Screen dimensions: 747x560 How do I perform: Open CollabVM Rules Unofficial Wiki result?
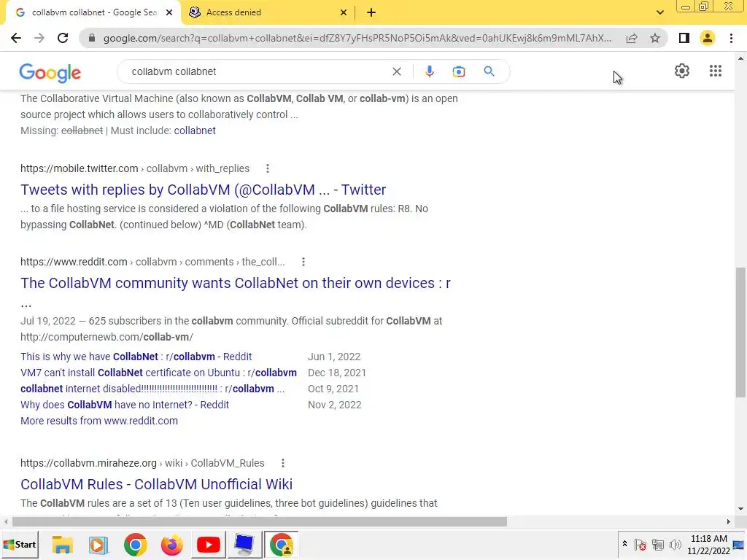click(x=156, y=484)
